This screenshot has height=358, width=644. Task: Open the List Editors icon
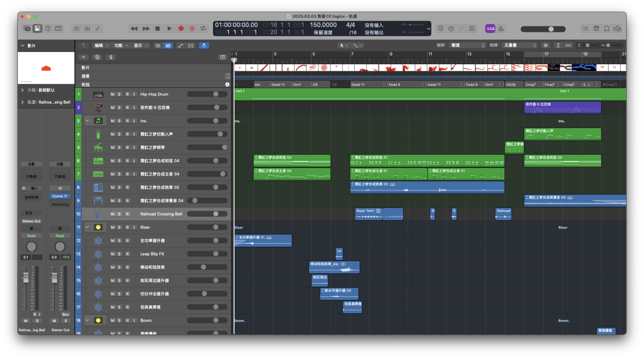pos(586,29)
